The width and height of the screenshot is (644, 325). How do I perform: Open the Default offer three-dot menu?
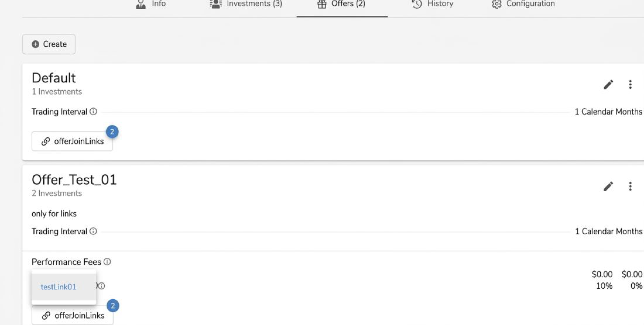[x=630, y=84]
